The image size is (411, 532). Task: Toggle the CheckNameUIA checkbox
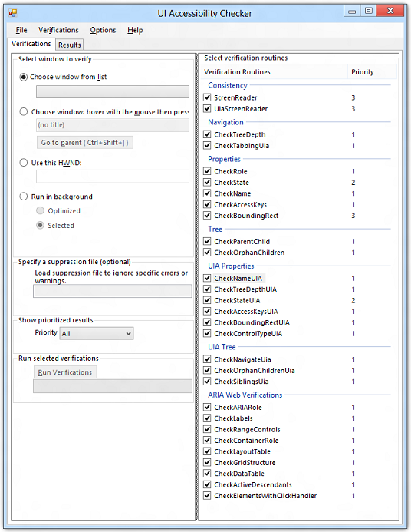click(207, 278)
